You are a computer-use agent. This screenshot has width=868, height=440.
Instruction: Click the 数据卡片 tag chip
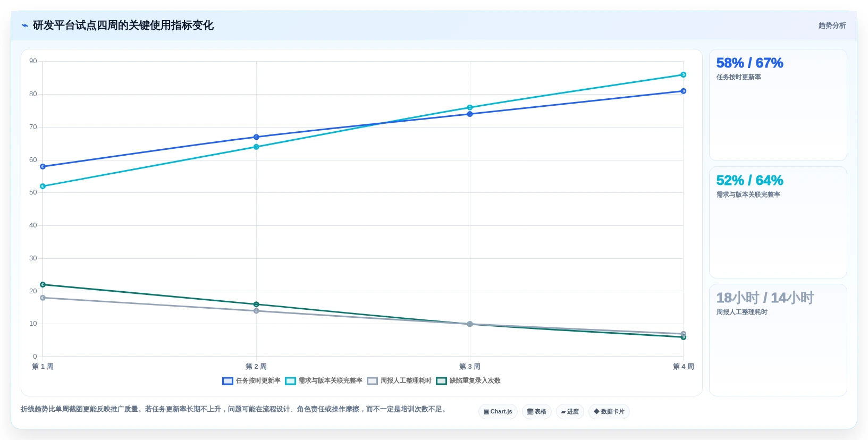(609, 412)
